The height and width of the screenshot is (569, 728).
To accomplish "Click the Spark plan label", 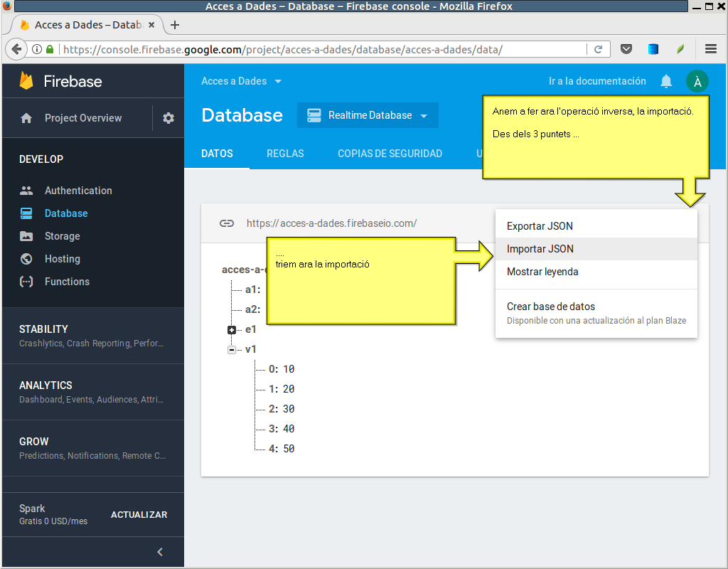I will 32,509.
